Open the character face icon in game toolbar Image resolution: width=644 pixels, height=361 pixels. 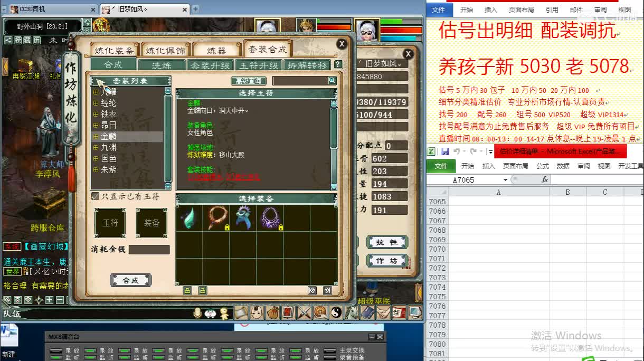coord(257,312)
